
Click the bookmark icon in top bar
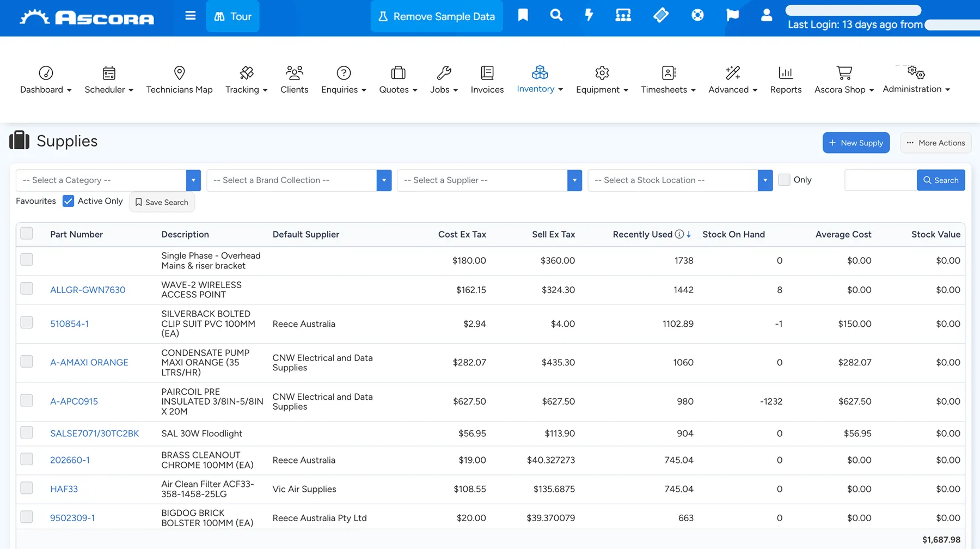tap(523, 15)
